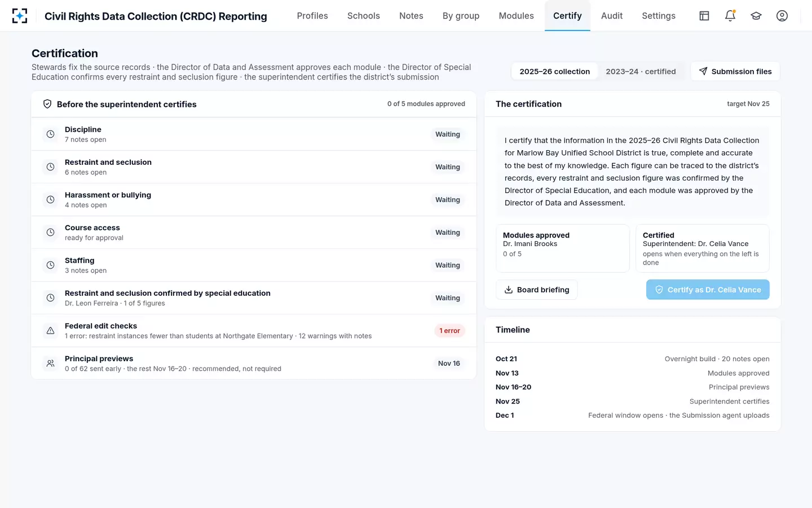
Task: Open 'Restraint and seclusion confirmed by special education' row
Action: point(254,298)
